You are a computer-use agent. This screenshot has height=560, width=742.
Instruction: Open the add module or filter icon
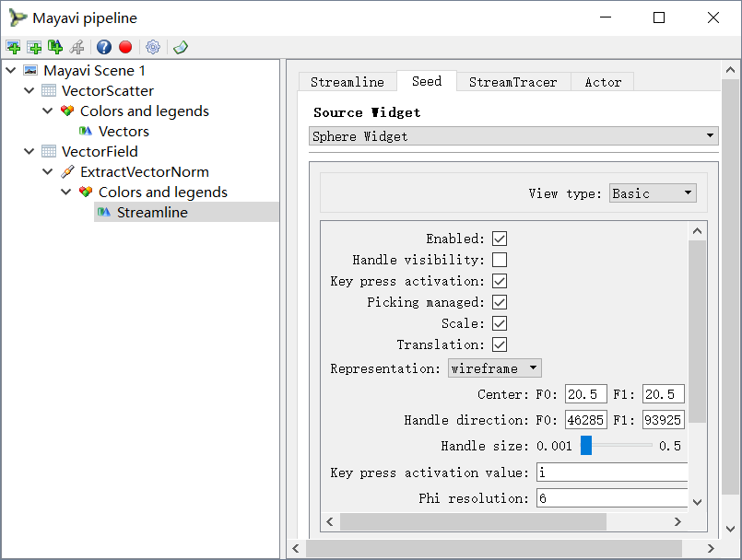pyautogui.click(x=55, y=47)
